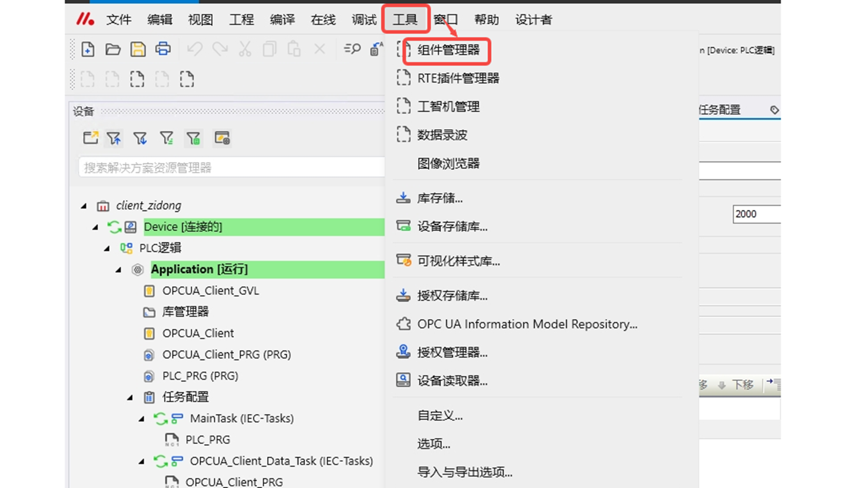
Task: Choose 选项... in the tools menu
Action: 433,444
